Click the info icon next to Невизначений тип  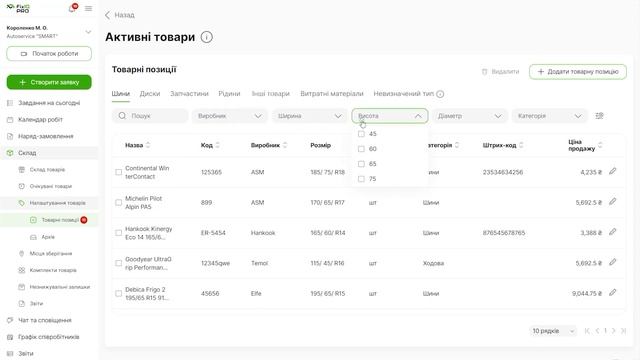[x=440, y=94]
